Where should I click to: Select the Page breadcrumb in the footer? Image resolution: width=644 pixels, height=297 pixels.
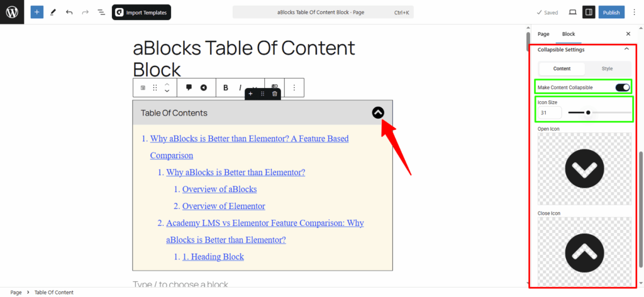click(16, 293)
